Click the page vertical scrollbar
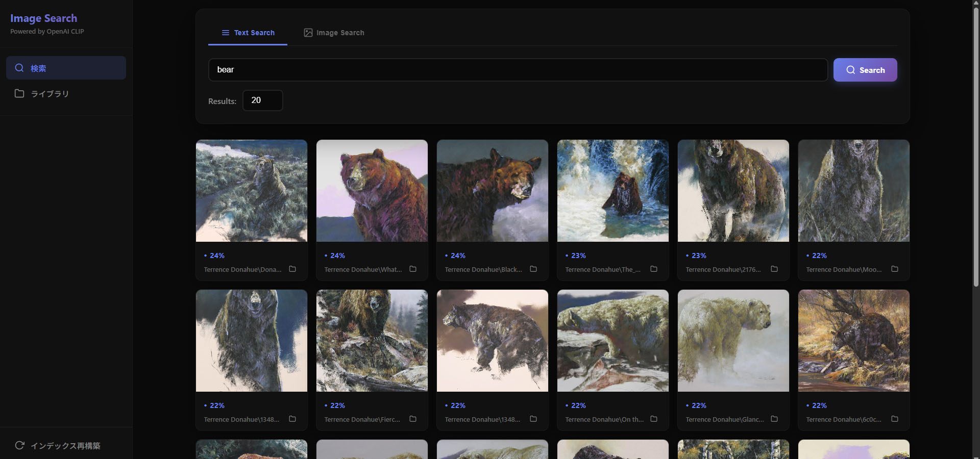 (x=975, y=153)
